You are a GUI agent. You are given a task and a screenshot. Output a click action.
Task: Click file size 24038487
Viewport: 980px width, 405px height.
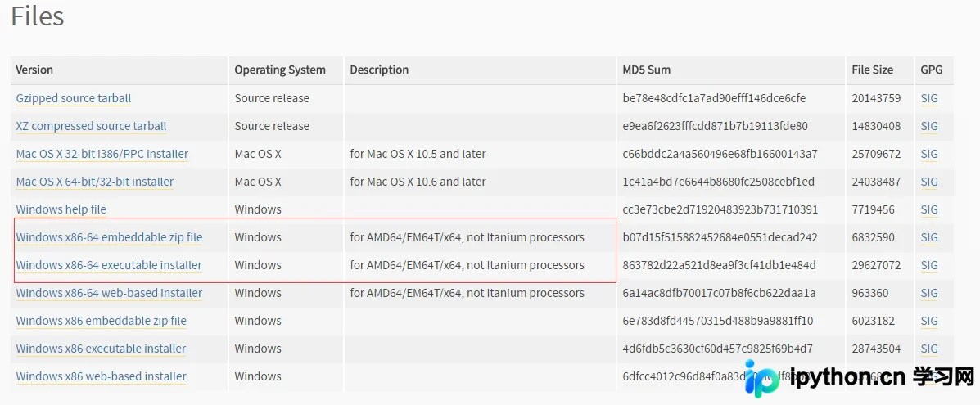pos(876,182)
